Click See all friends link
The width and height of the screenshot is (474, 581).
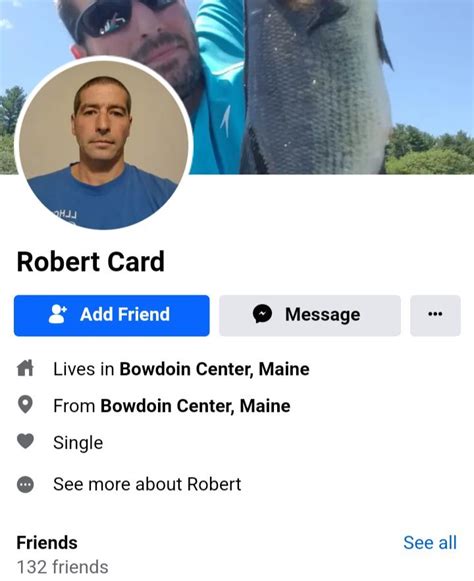point(430,542)
